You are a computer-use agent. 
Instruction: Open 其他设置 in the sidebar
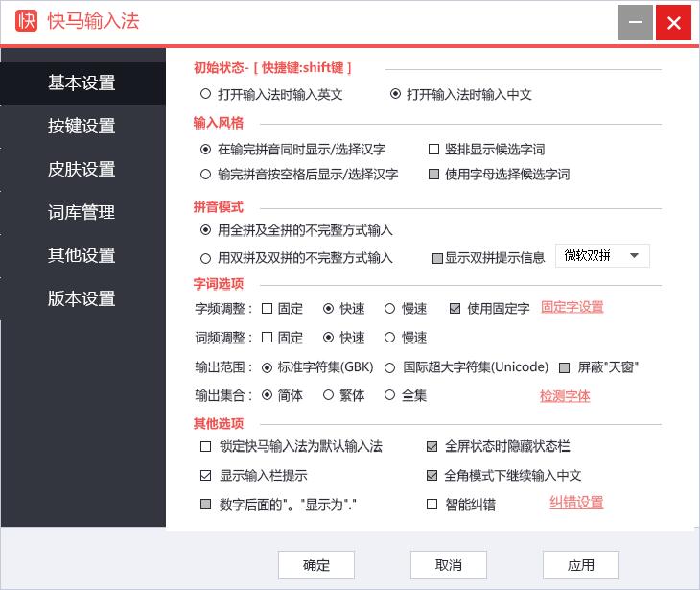pyautogui.click(x=82, y=255)
